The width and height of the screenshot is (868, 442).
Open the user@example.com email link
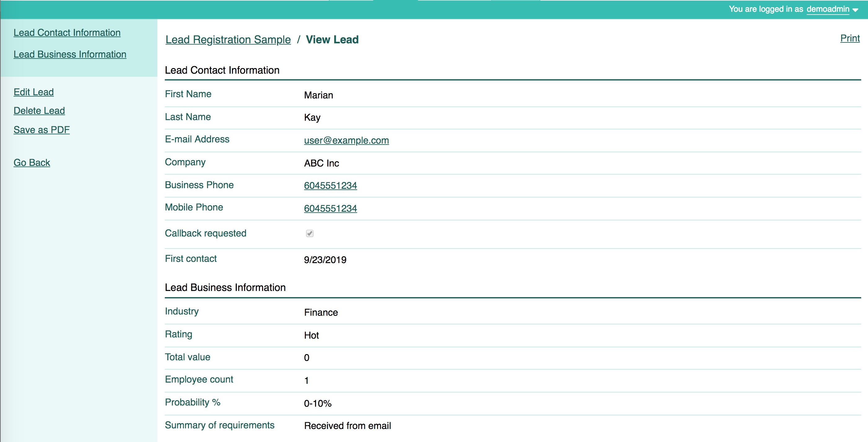(x=346, y=141)
